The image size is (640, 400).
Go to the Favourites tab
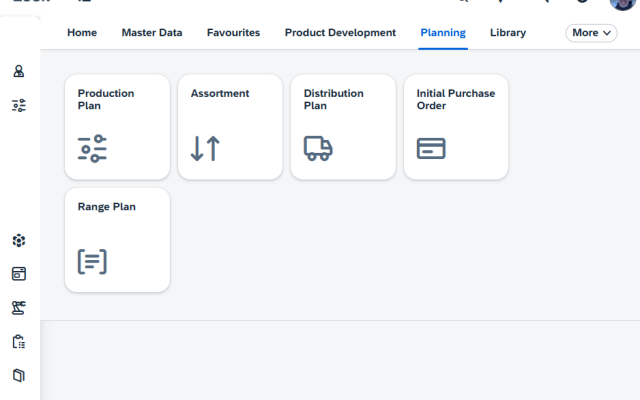coord(233,33)
